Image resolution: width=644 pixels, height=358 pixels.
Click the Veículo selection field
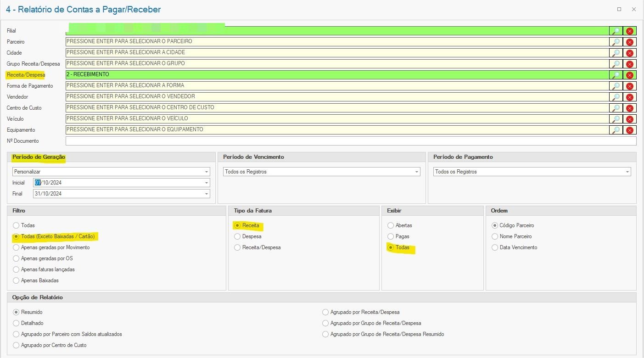click(x=337, y=119)
